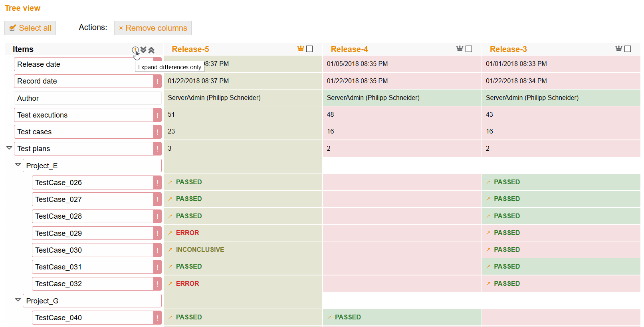Click the Select all button
The width and height of the screenshot is (644, 327).
coord(30,28)
